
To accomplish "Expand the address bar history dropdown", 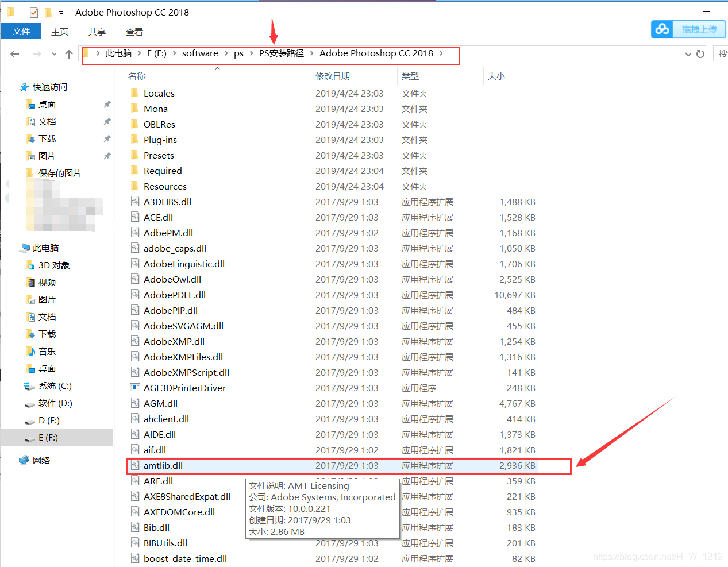I will pos(688,54).
